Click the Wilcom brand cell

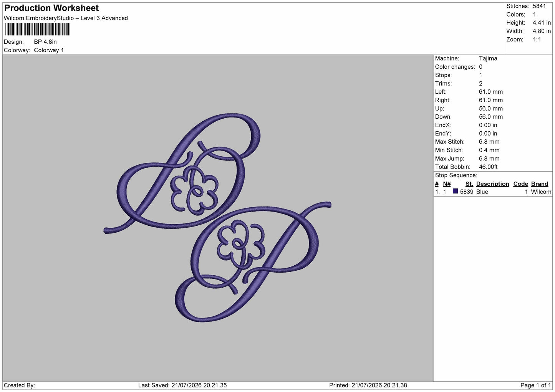click(x=541, y=192)
